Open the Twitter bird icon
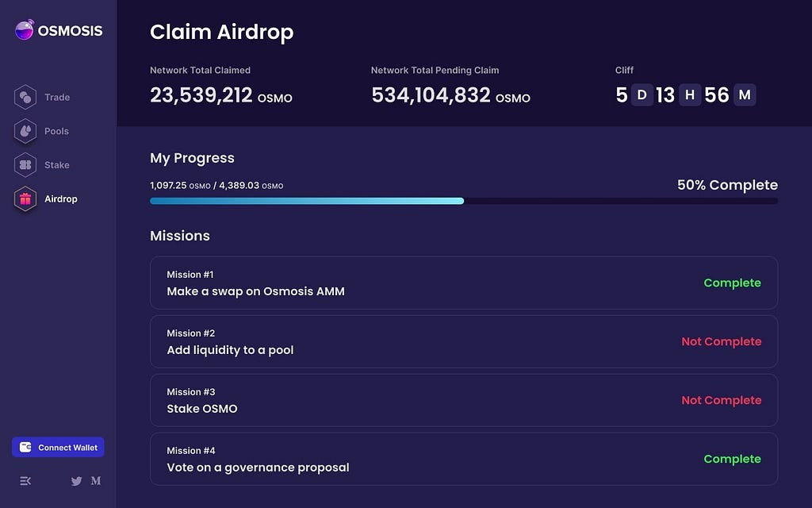Viewport: 812px width, 508px height. pyautogui.click(x=77, y=481)
